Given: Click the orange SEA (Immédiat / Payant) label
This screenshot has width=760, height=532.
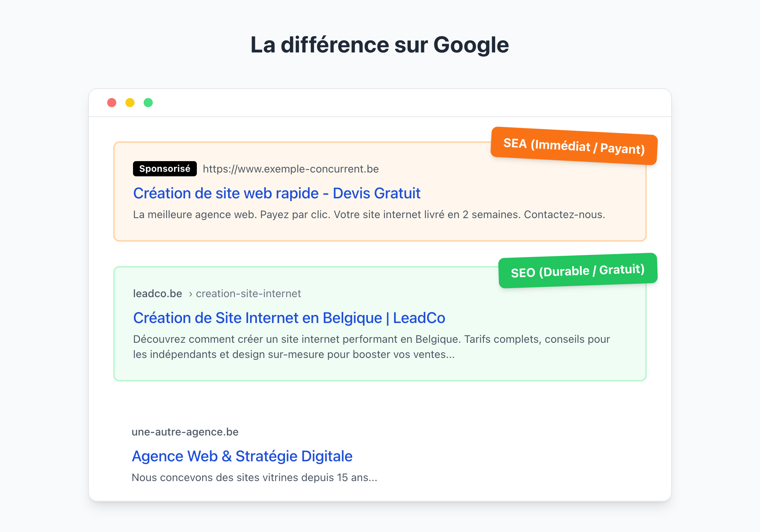Looking at the screenshot, I should [x=574, y=146].
